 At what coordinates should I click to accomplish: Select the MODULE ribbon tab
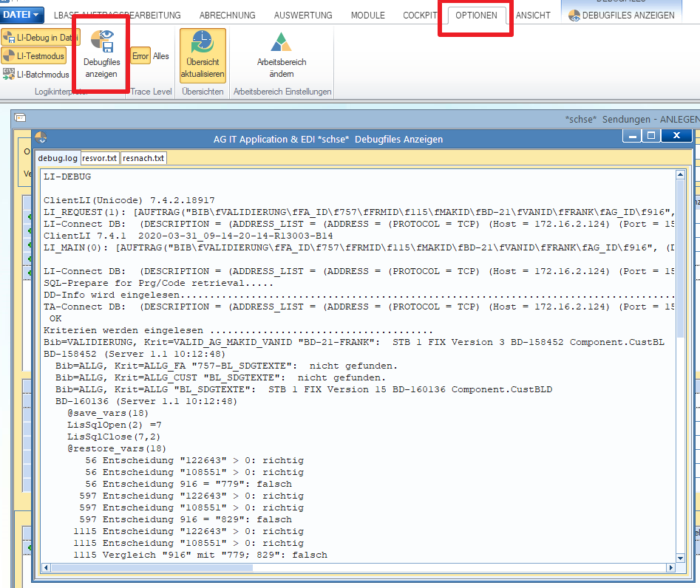[x=368, y=16]
